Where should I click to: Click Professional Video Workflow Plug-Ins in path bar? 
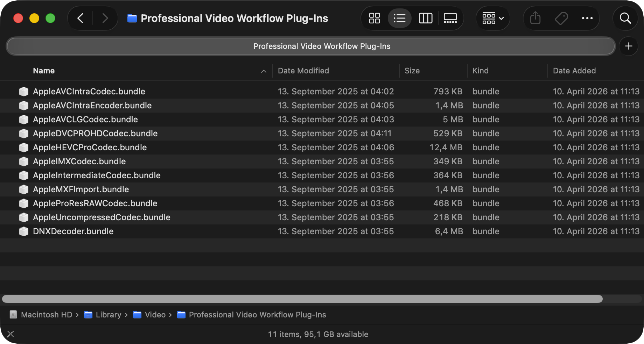coord(257,315)
